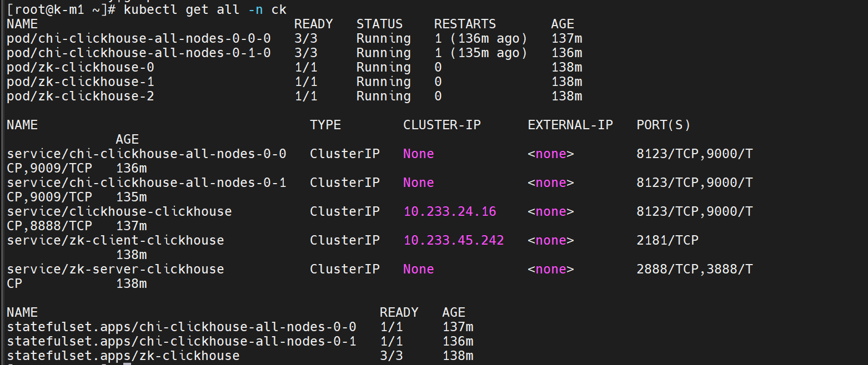The image size is (868, 365).
Task: Click cluster IP 10.233.24.16
Action: tap(450, 211)
